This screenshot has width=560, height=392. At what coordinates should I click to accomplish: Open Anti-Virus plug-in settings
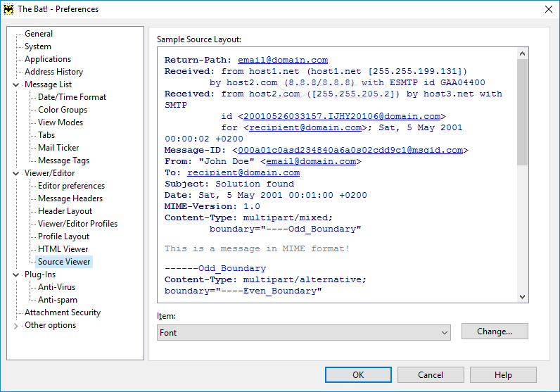click(57, 287)
